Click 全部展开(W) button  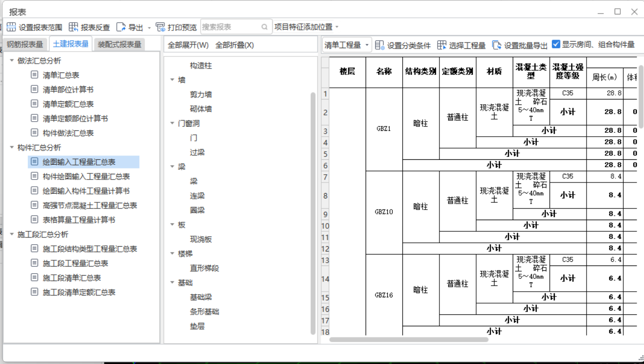(x=188, y=45)
